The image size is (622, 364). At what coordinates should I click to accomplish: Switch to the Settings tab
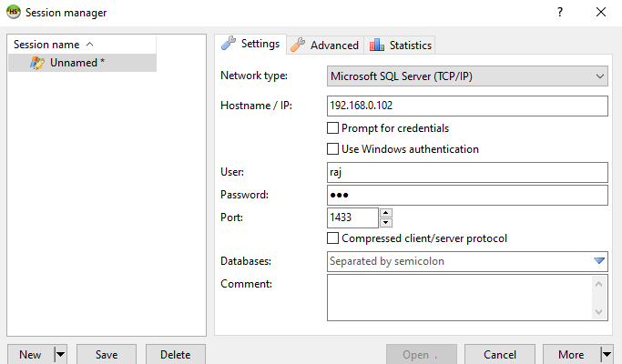pyautogui.click(x=250, y=44)
